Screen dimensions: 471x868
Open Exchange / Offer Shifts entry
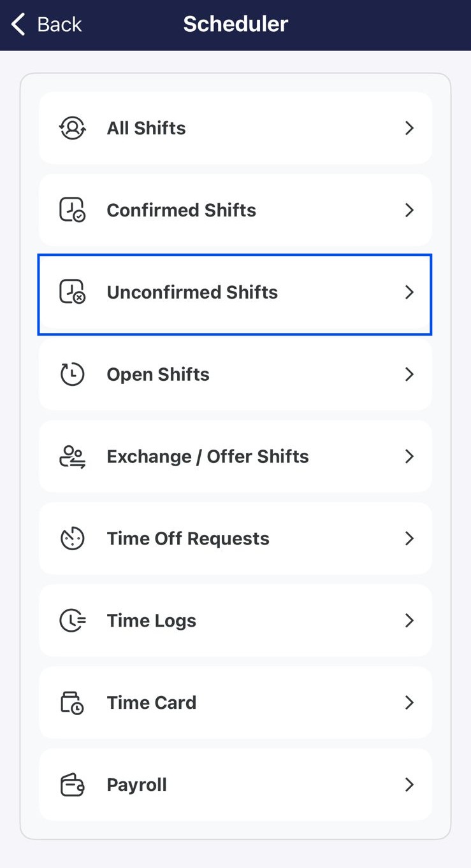235,457
